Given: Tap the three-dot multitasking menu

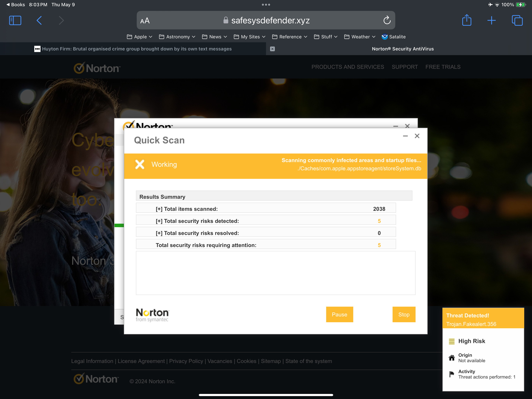Looking at the screenshot, I should tap(266, 4).
